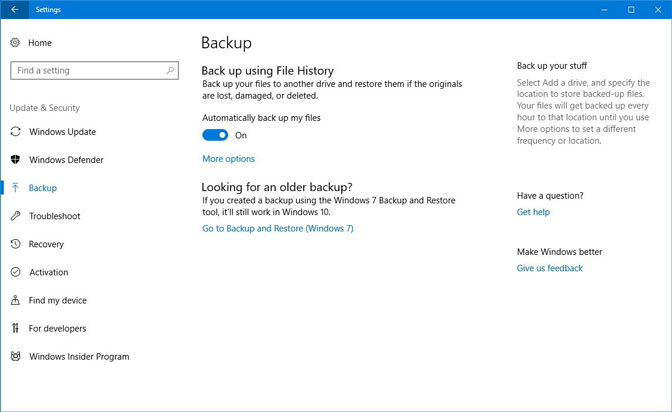
Task: Click the 'Back up your stuff' heading
Action: [x=552, y=66]
